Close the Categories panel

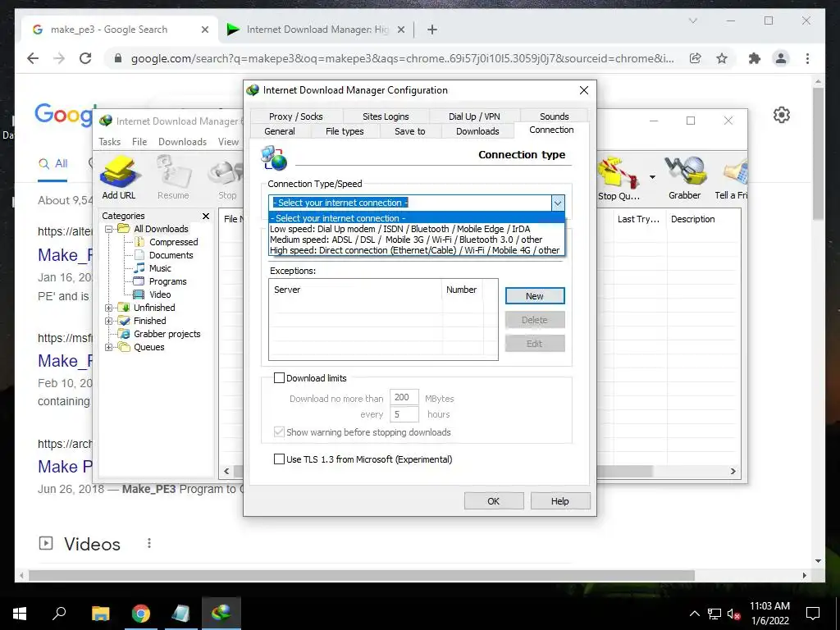(x=206, y=216)
